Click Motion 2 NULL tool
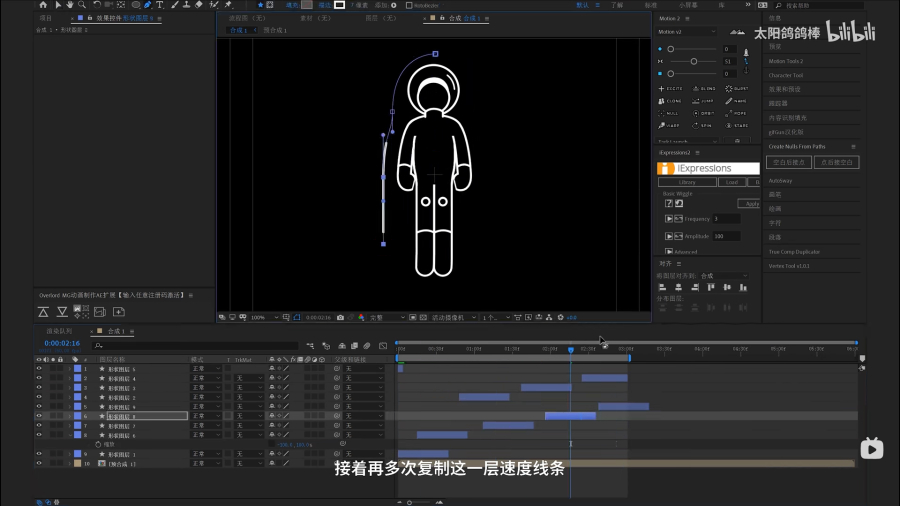Screen dimensions: 900x506 coord(669,113)
